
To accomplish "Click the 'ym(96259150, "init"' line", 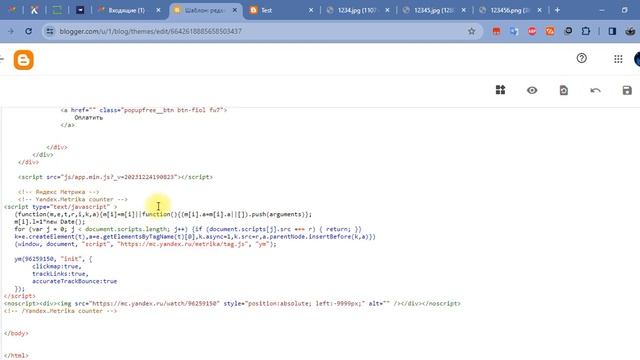I will pyautogui.click(x=53, y=259).
